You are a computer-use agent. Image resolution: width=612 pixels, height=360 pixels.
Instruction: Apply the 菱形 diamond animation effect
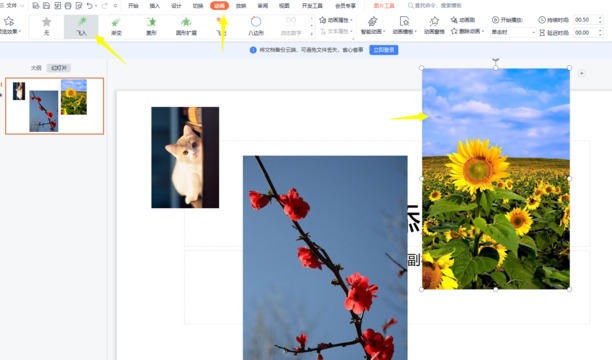(x=151, y=27)
